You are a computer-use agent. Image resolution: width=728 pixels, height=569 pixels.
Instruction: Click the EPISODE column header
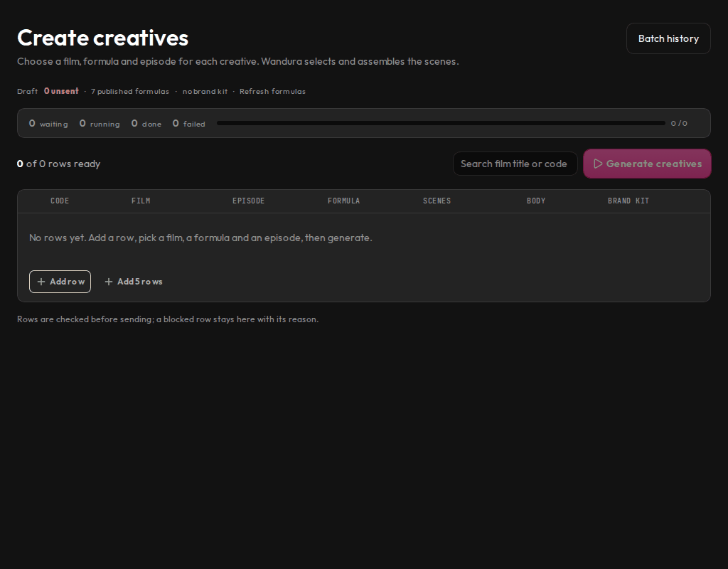point(248,201)
